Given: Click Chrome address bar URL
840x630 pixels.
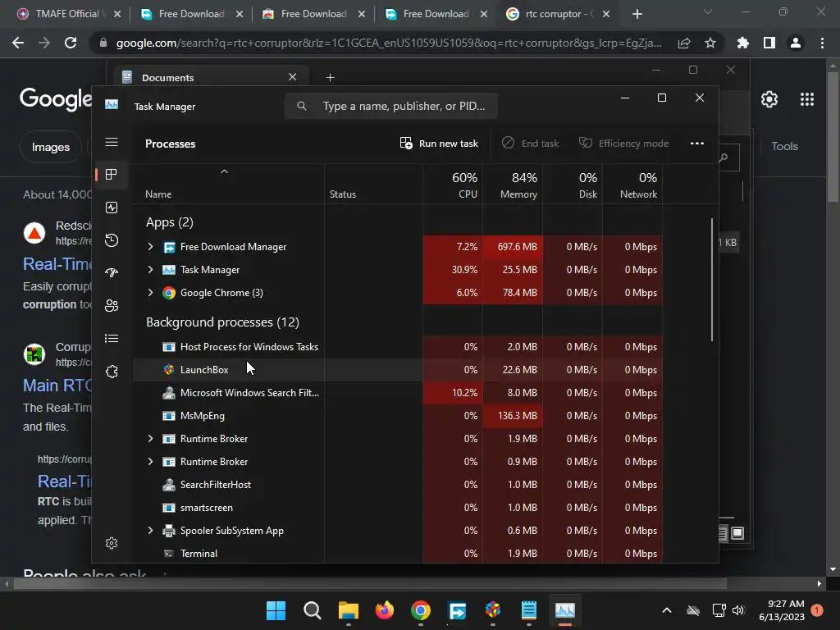Looking at the screenshot, I should tap(389, 43).
